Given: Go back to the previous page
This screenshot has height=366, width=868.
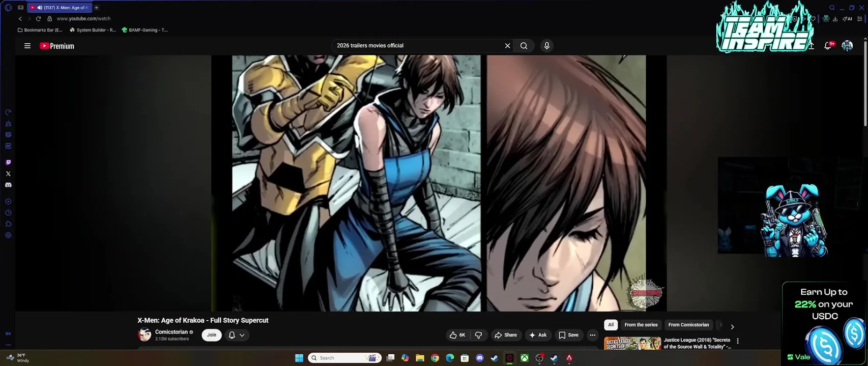Looking at the screenshot, I should tap(20, 19).
